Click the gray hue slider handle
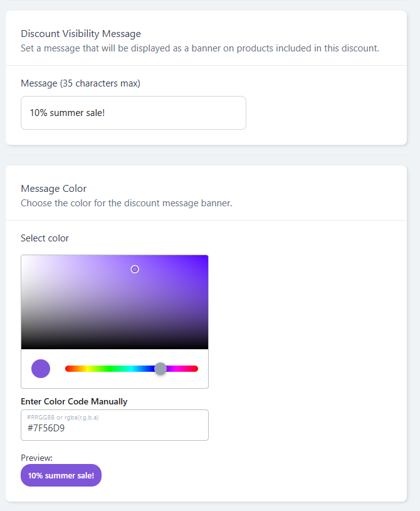 click(x=160, y=369)
